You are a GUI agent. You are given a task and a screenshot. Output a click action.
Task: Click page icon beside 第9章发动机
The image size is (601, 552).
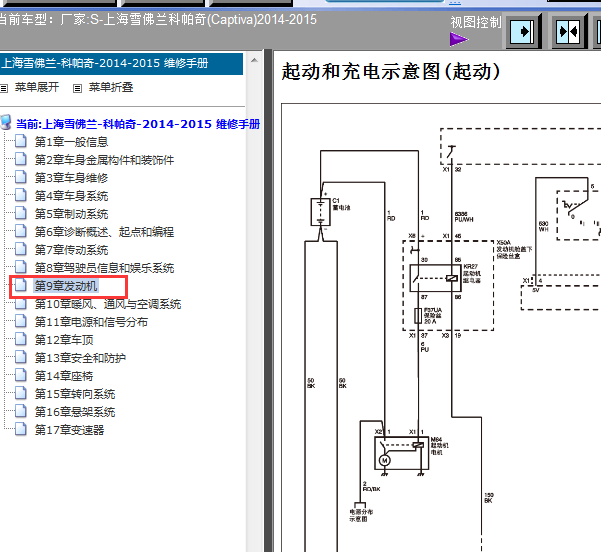(21, 286)
